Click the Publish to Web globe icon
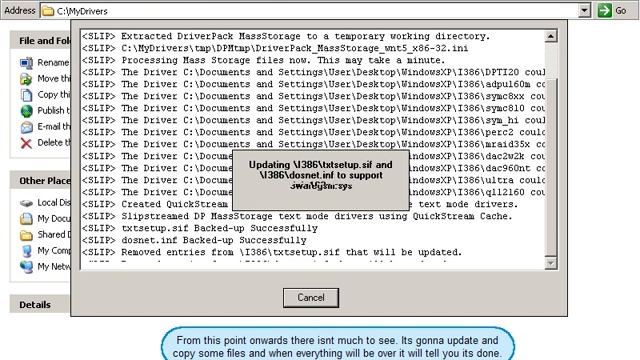The image size is (640, 360). click(26, 111)
